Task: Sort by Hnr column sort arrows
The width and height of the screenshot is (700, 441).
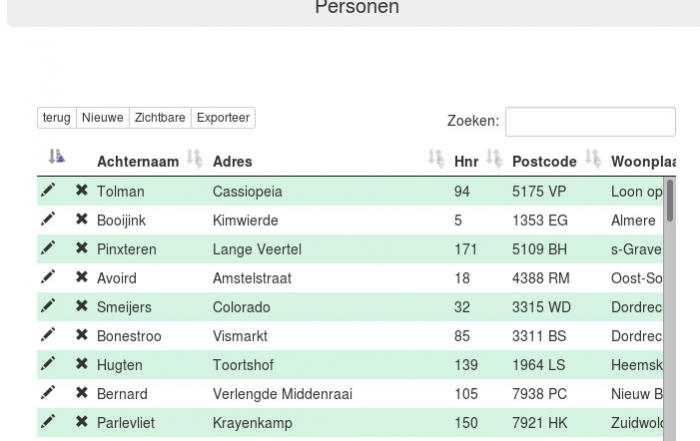Action: pos(494,159)
